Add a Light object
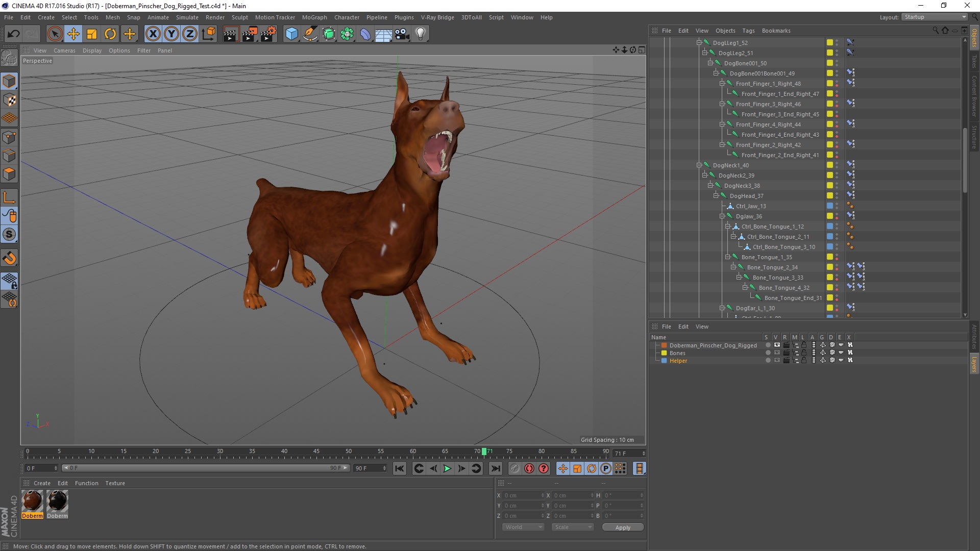The image size is (980, 551). 420,34
